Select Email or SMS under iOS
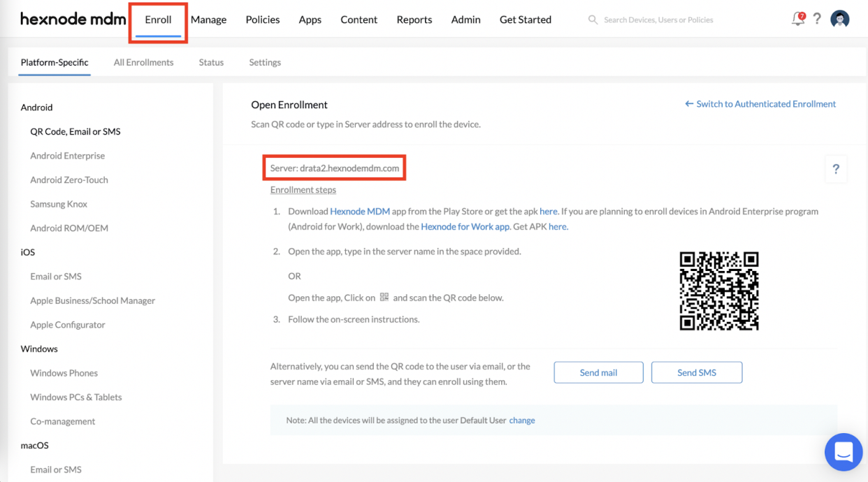 coord(56,276)
